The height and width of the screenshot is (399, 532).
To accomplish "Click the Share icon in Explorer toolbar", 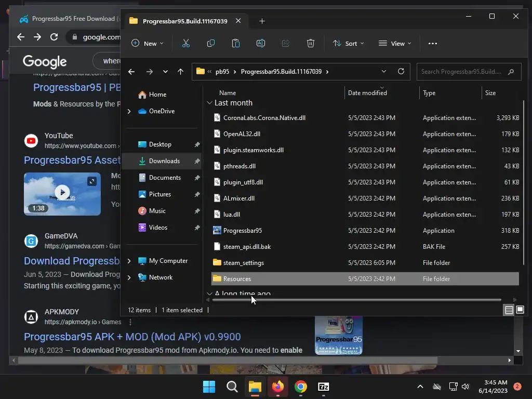I will point(286,44).
